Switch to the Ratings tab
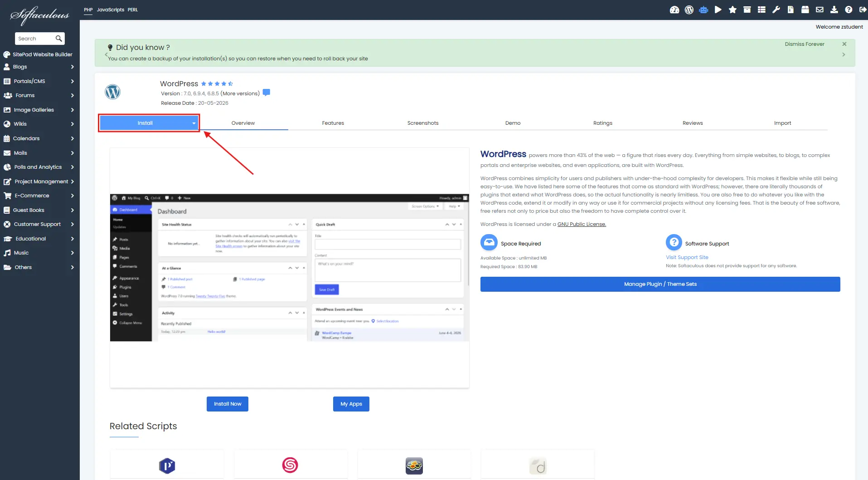 coord(602,123)
